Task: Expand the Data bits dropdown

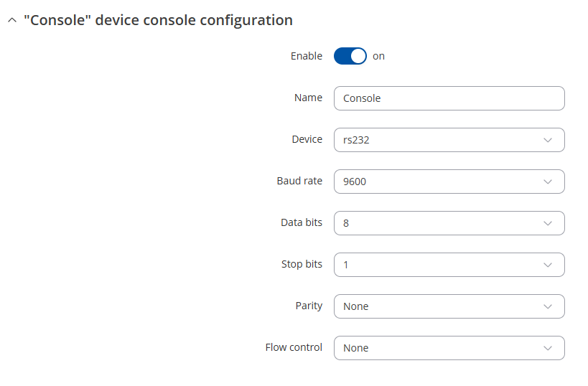Action: click(438, 223)
